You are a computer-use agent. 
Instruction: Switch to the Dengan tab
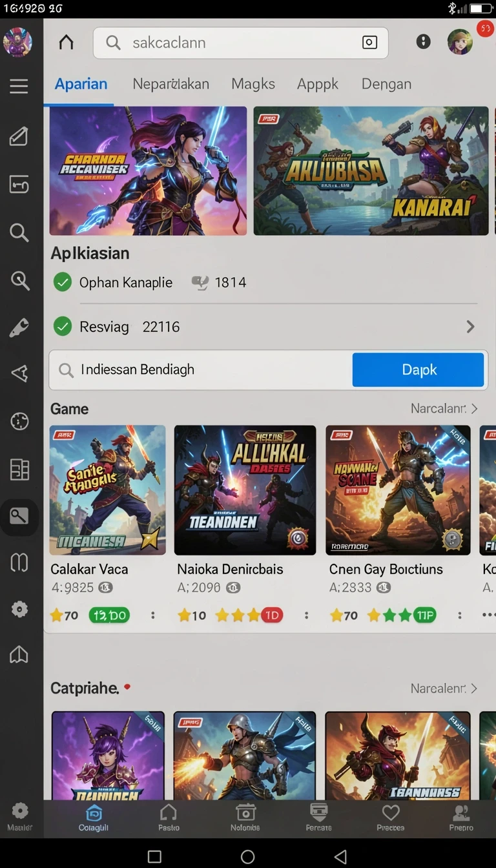(386, 84)
